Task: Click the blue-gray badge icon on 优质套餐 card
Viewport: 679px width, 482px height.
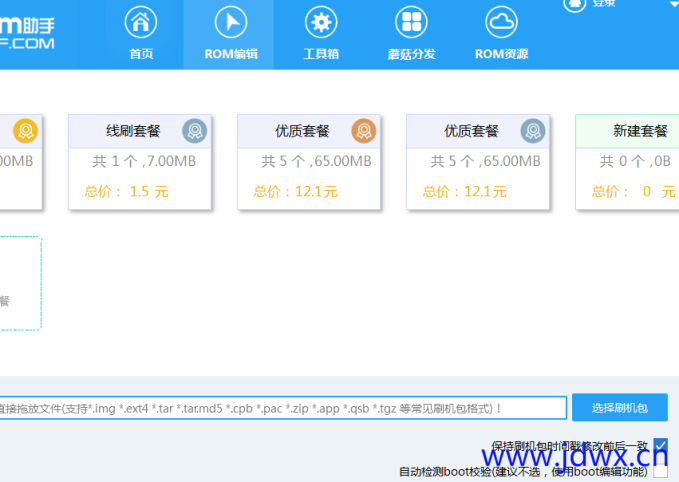Action: tap(533, 131)
